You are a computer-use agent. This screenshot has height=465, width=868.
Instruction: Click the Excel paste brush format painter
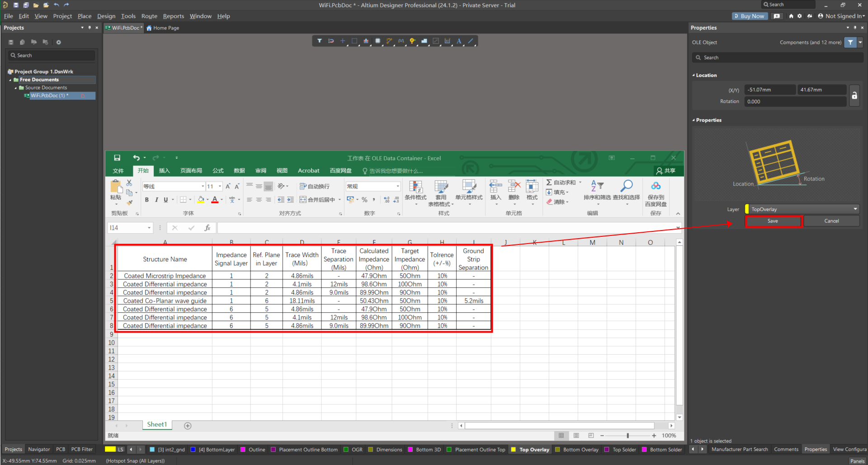[130, 202]
